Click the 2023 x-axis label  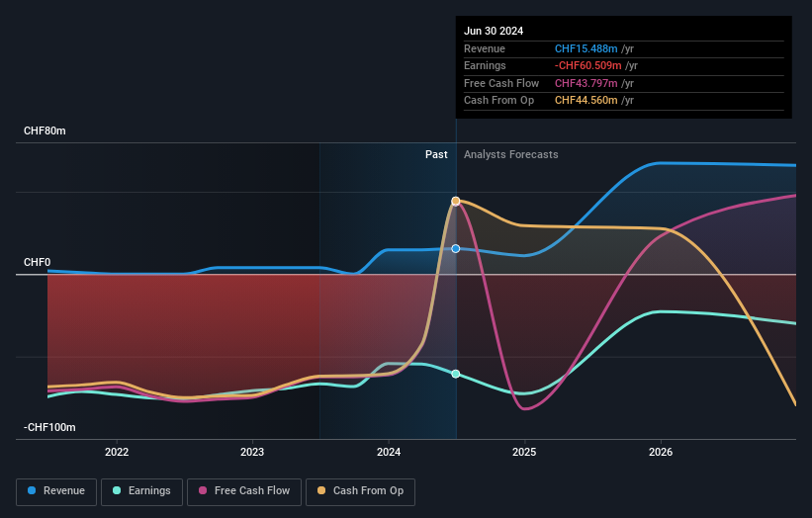click(x=252, y=453)
